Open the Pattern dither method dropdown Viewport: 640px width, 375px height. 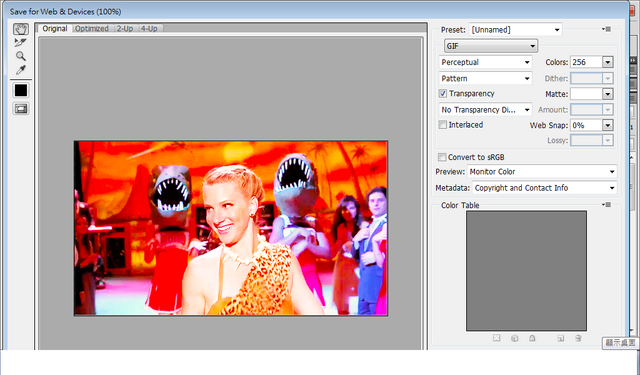pyautogui.click(x=485, y=78)
